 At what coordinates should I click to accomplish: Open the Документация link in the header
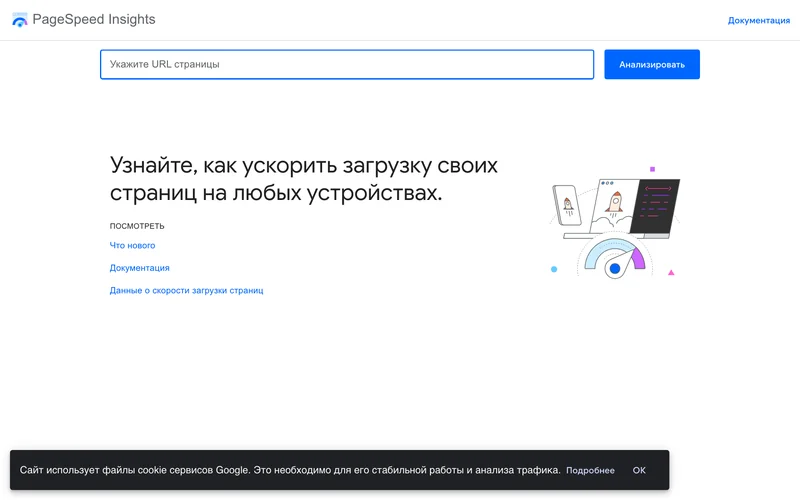pyautogui.click(x=759, y=20)
